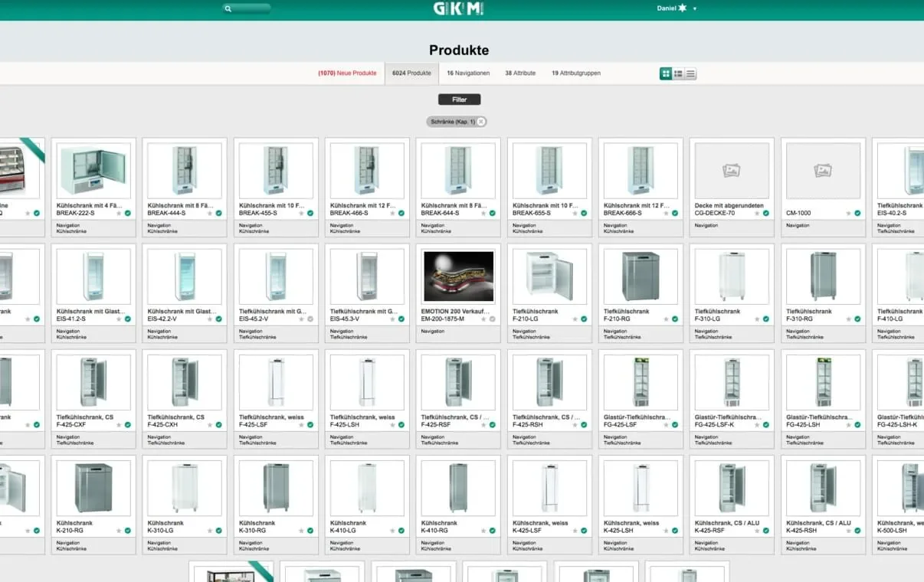Screen dimensions: 924x582
Task: Click the GKM logo in header
Action: tap(458, 8)
